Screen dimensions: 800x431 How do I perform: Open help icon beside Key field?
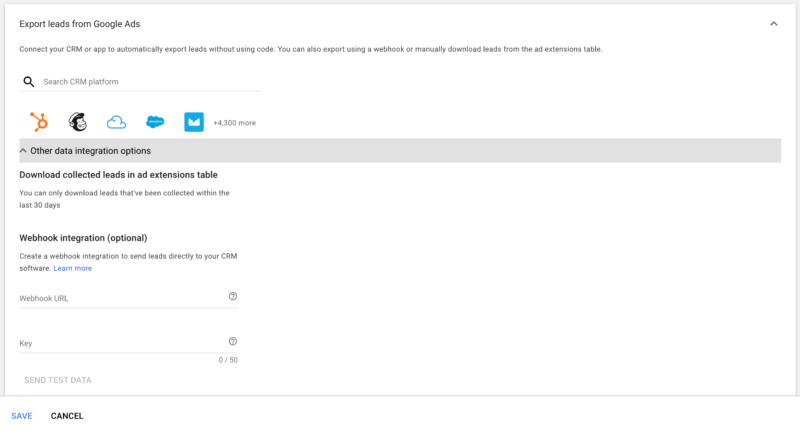click(233, 341)
